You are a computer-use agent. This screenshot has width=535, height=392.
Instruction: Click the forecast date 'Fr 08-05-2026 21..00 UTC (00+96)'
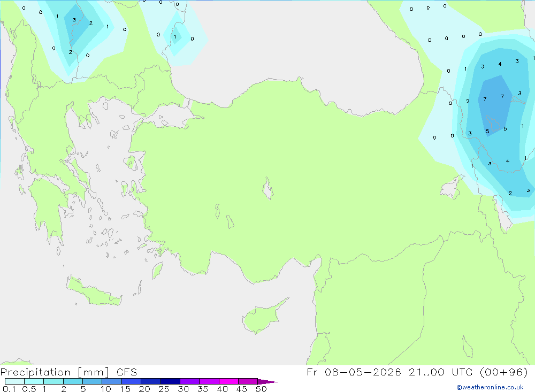[x=417, y=372]
